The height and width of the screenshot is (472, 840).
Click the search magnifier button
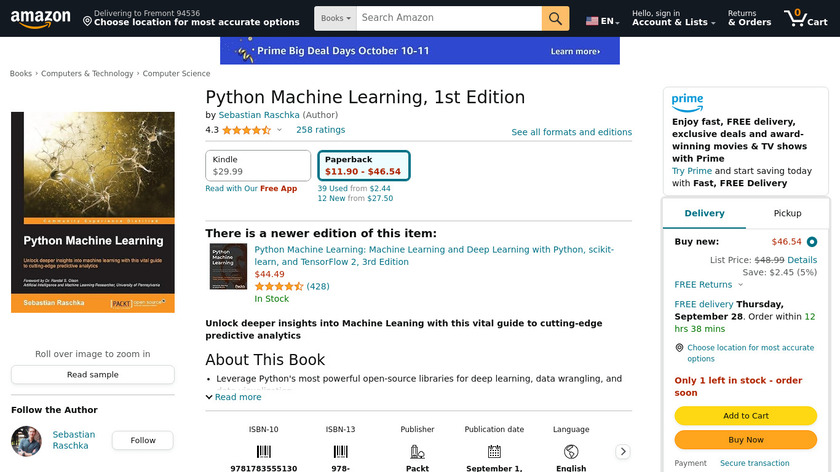pyautogui.click(x=555, y=18)
